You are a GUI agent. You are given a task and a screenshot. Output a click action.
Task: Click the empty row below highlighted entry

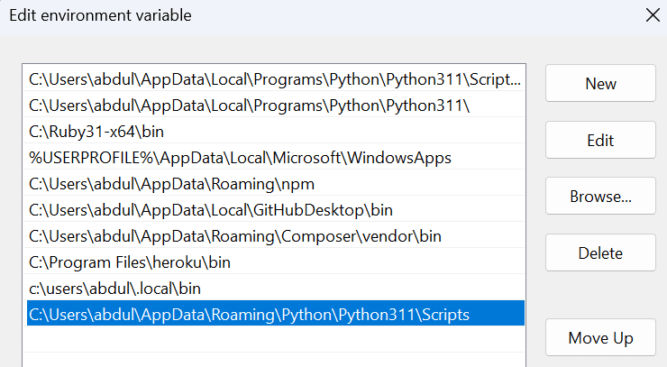(x=275, y=339)
